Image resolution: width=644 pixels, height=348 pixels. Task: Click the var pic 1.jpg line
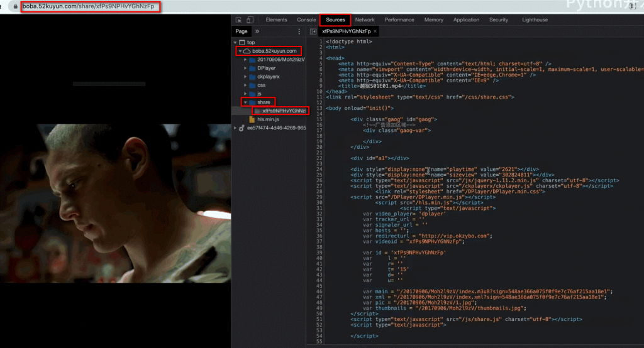point(419,302)
